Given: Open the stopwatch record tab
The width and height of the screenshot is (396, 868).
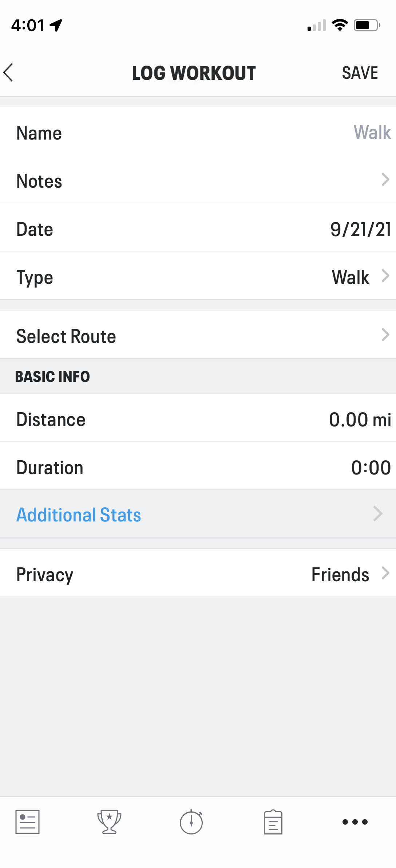Looking at the screenshot, I should coord(191,822).
